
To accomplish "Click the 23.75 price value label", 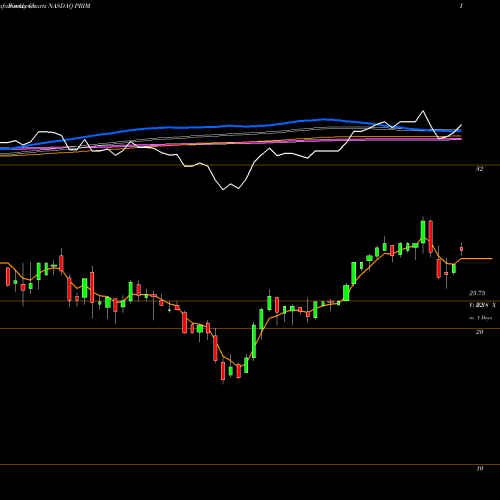I will (x=477, y=293).
